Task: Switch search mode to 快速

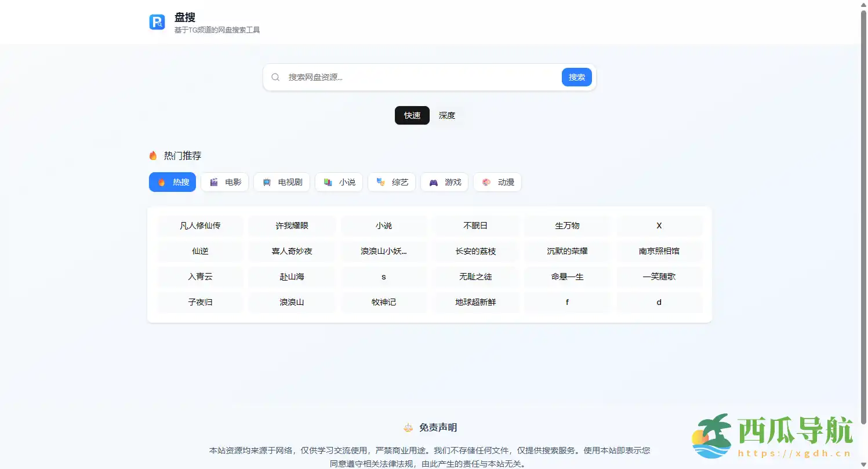Action: 412,115
